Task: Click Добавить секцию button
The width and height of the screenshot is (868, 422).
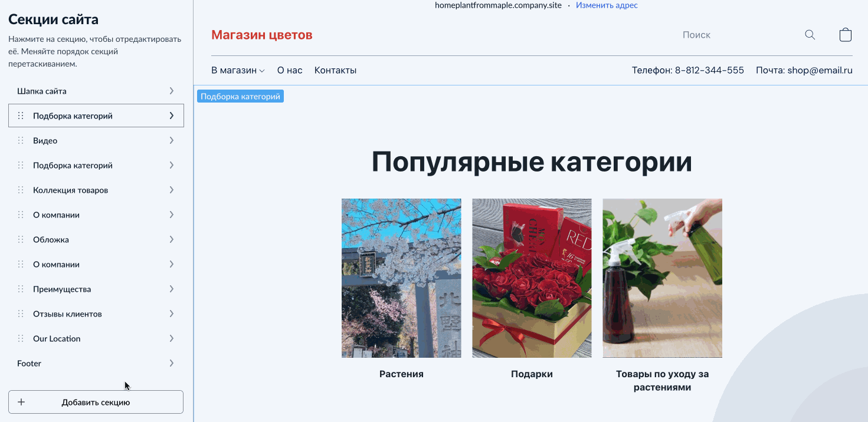Action: pos(96,402)
